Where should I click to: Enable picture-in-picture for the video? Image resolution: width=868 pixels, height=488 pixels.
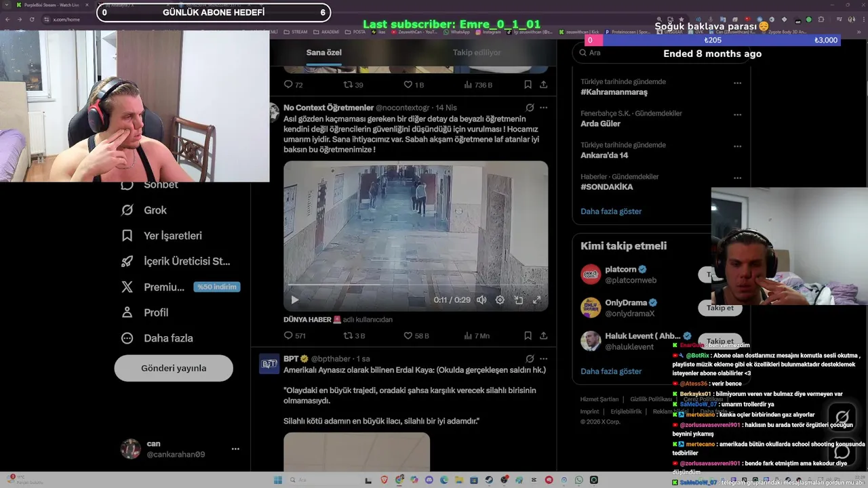[x=519, y=300]
